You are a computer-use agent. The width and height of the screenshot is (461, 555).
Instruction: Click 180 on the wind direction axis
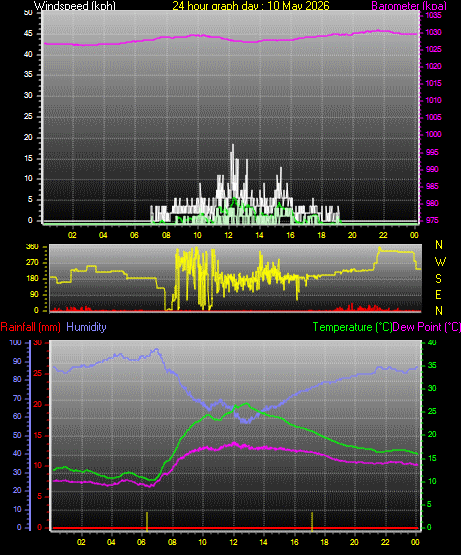(32, 279)
